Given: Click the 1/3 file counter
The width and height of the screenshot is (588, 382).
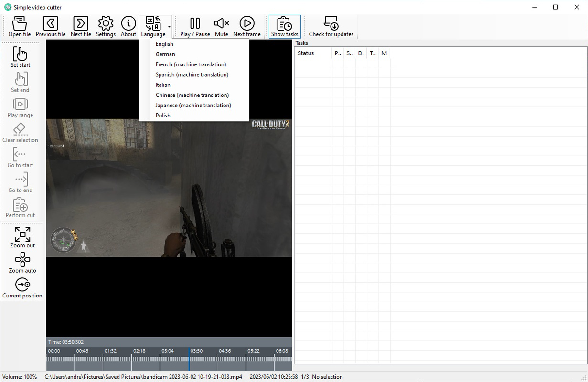Looking at the screenshot, I should pos(305,377).
